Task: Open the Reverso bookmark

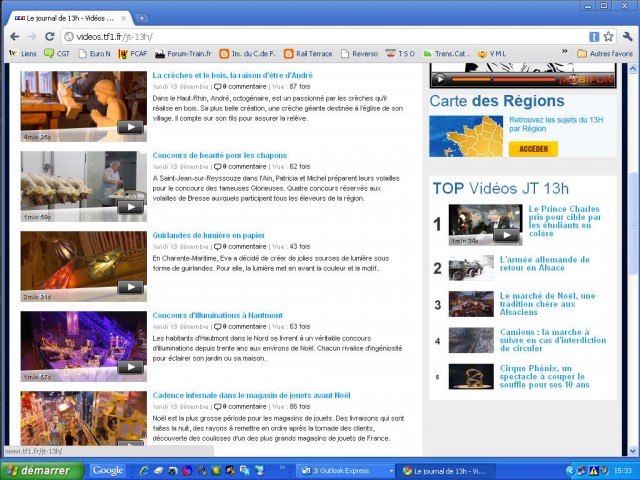Action: (x=360, y=53)
